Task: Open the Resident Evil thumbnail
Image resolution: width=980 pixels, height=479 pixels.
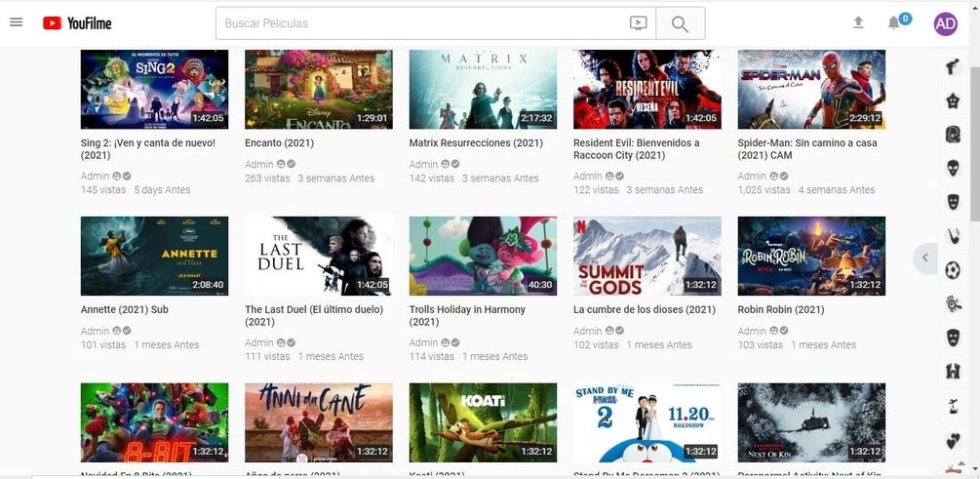Action: pos(647,90)
